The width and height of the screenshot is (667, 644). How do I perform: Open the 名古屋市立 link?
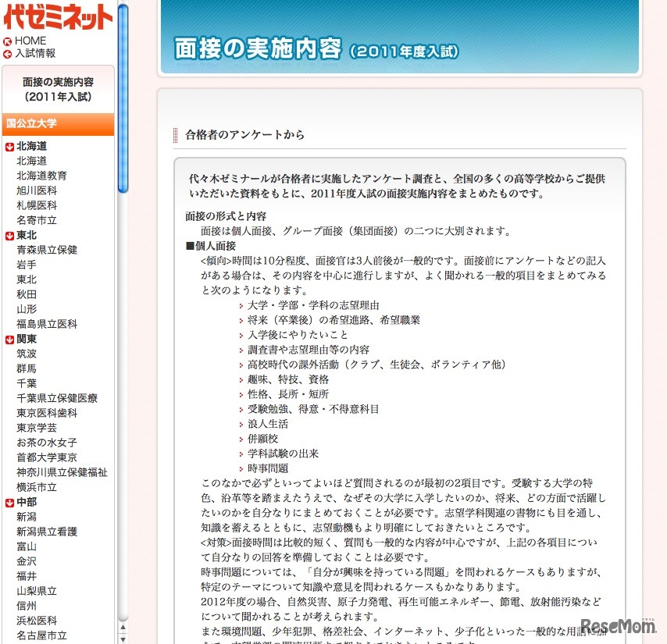click(x=42, y=635)
